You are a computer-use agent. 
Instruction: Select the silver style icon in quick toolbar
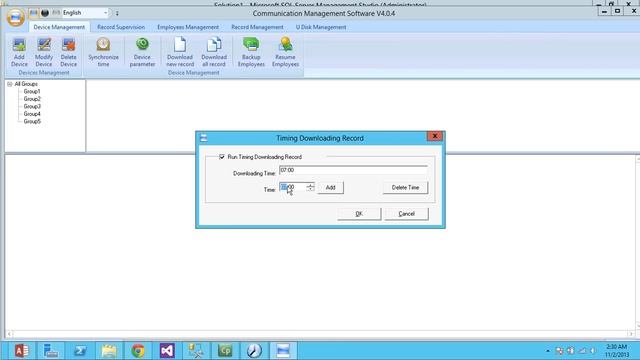[x=56, y=13]
